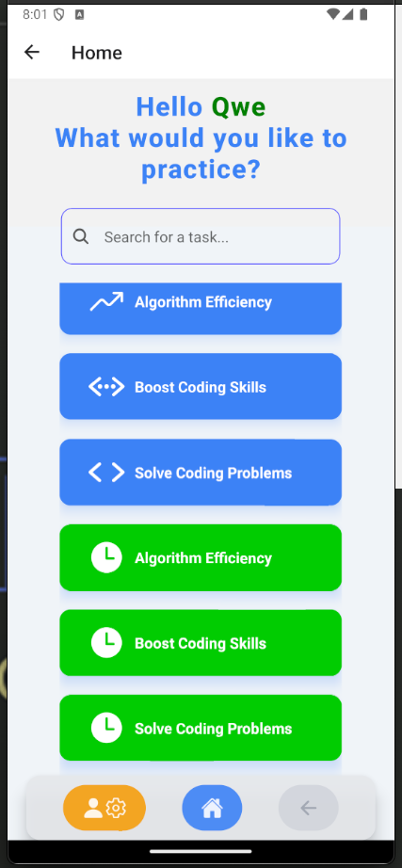Click the clock icon on green Algorithm Efficiency
Viewport: 402px width, 868px height.
(x=107, y=557)
